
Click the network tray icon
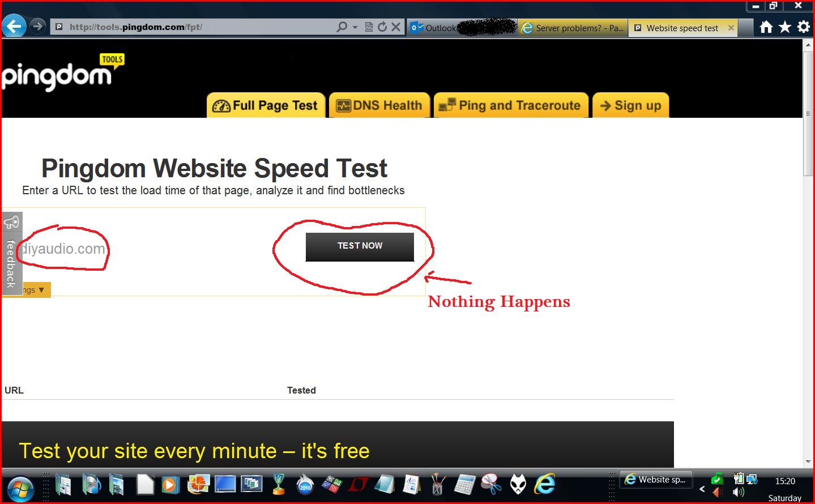tap(752, 479)
